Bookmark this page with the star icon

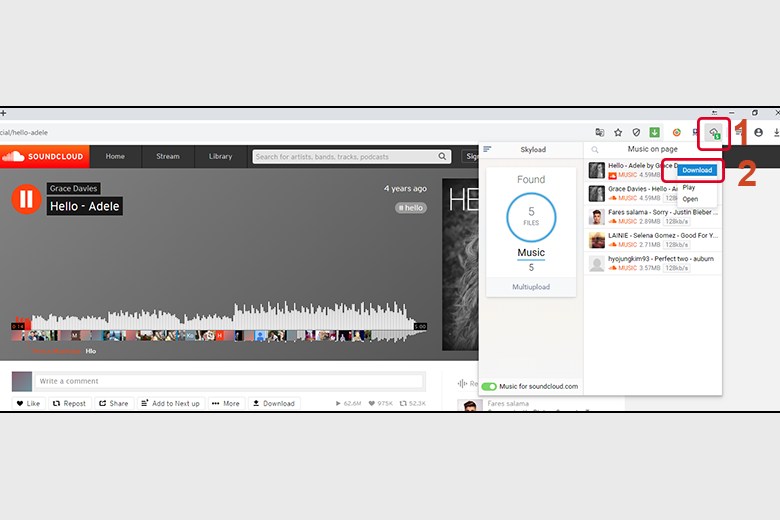tap(618, 132)
